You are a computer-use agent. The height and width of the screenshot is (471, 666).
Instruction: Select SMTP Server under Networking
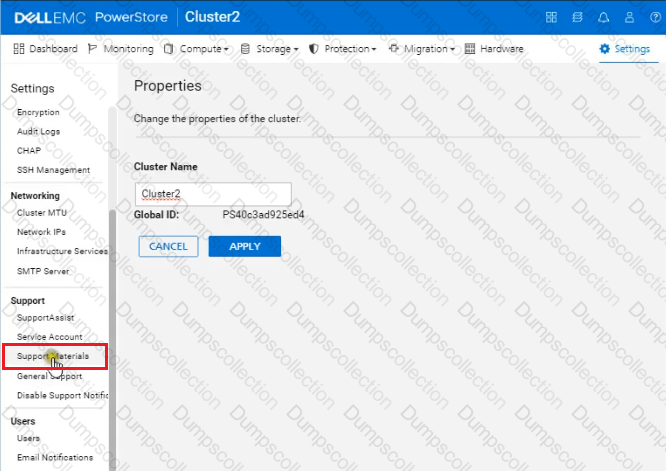42,270
